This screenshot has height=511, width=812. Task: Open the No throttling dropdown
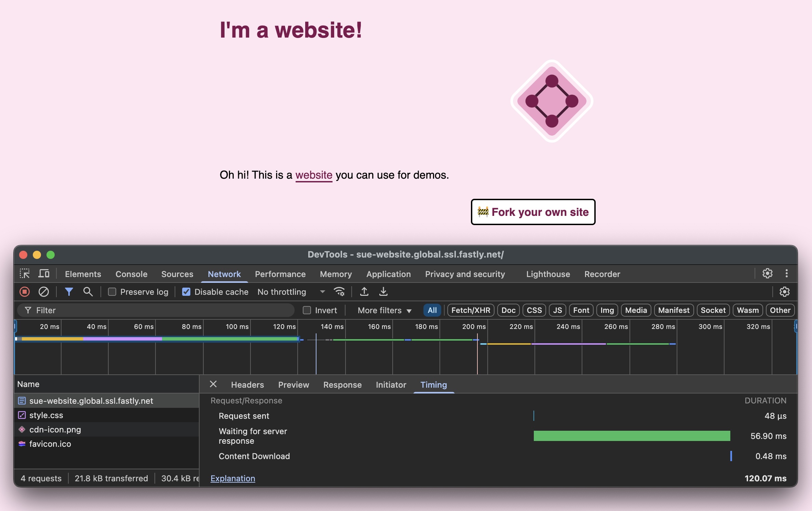[290, 292]
